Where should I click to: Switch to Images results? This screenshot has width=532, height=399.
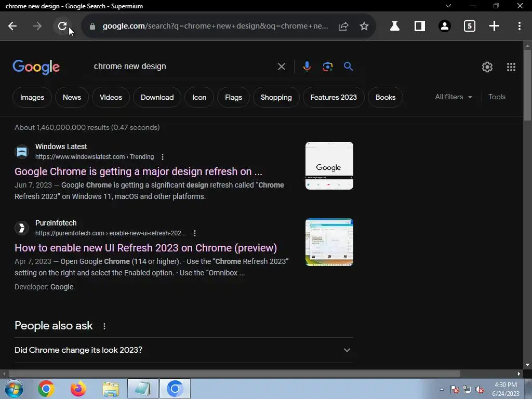click(32, 97)
